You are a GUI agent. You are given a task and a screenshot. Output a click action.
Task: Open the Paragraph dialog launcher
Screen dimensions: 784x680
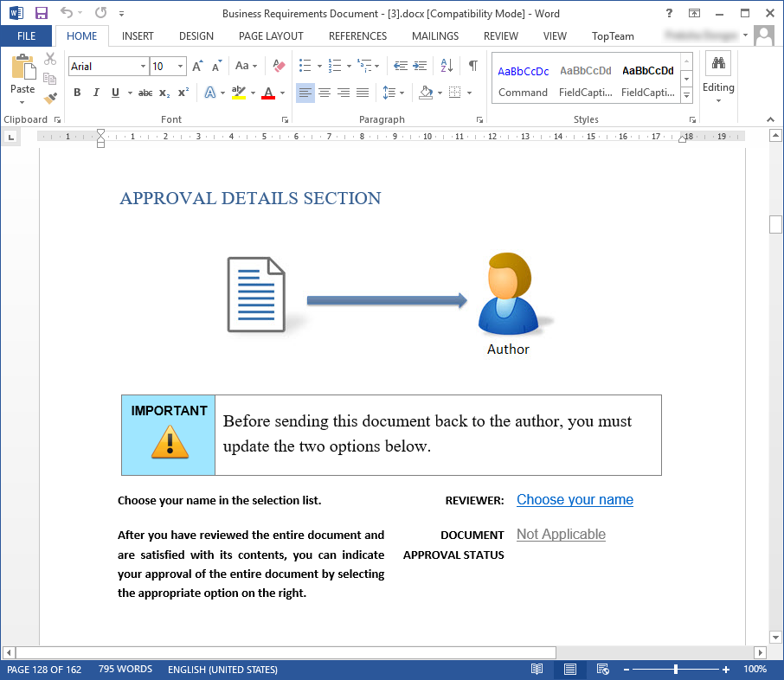[479, 119]
